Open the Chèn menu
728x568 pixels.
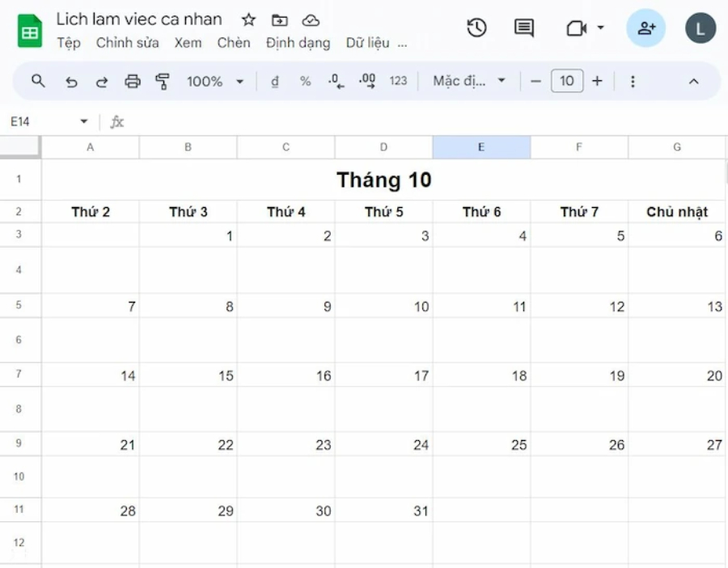[234, 43]
